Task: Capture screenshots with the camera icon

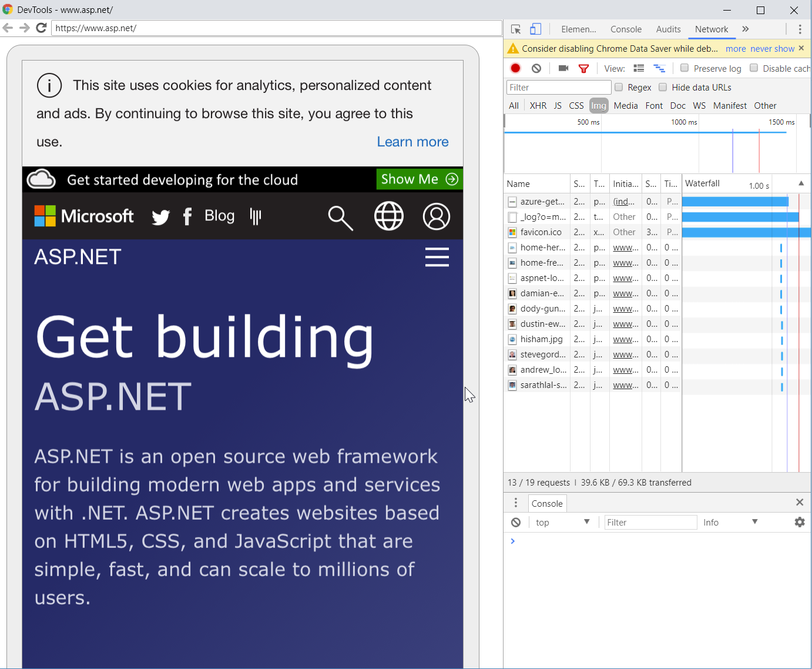Action: pos(563,68)
